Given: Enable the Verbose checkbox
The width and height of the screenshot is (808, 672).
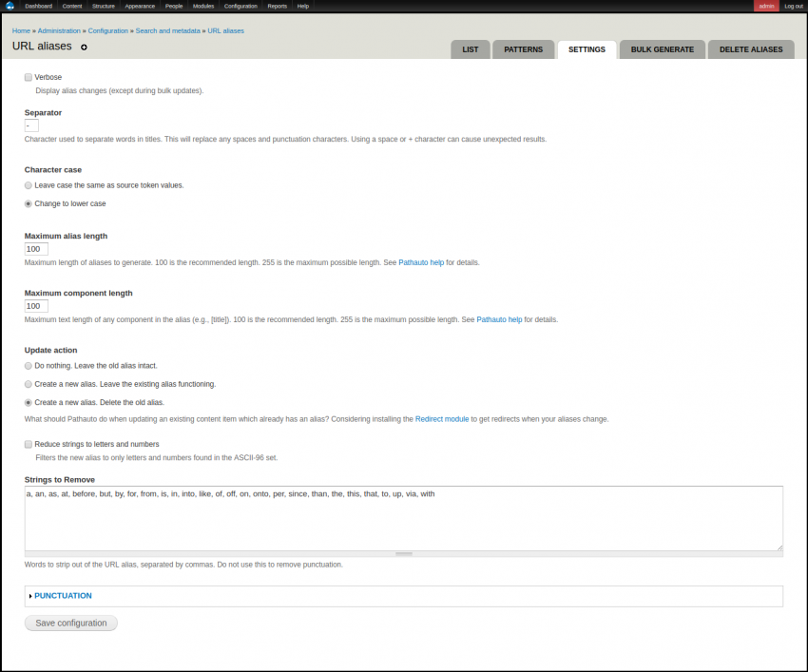Looking at the screenshot, I should coord(29,77).
